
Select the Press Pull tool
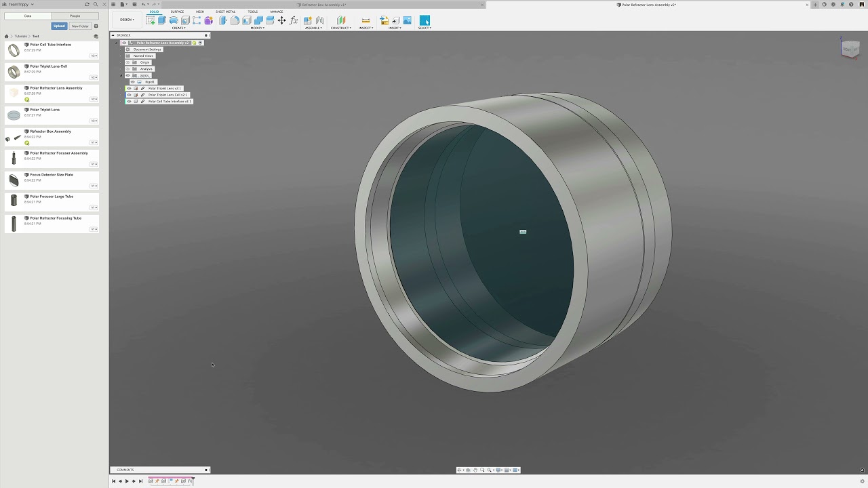click(x=223, y=20)
